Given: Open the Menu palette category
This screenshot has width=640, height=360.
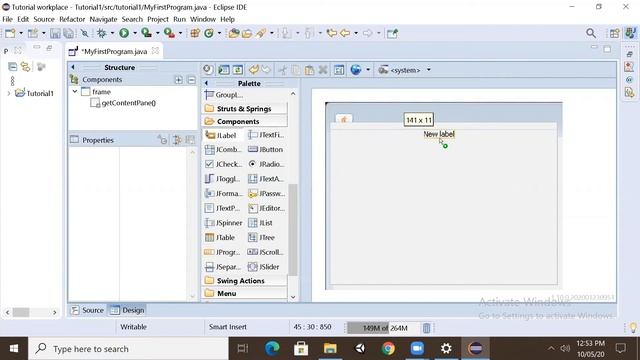Looking at the screenshot, I should point(244,293).
